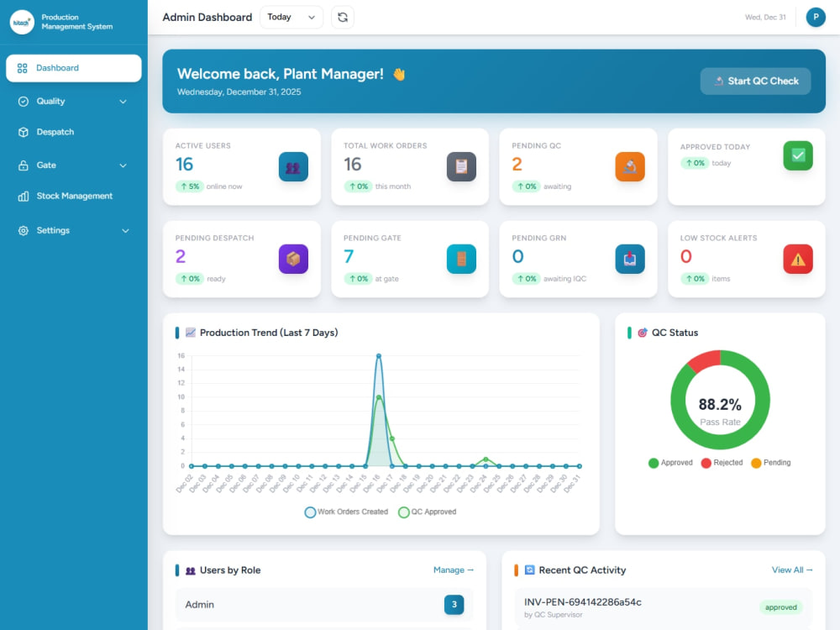This screenshot has height=630, width=840.
Task: Click the Admin count badge 3
Action: coord(454,604)
